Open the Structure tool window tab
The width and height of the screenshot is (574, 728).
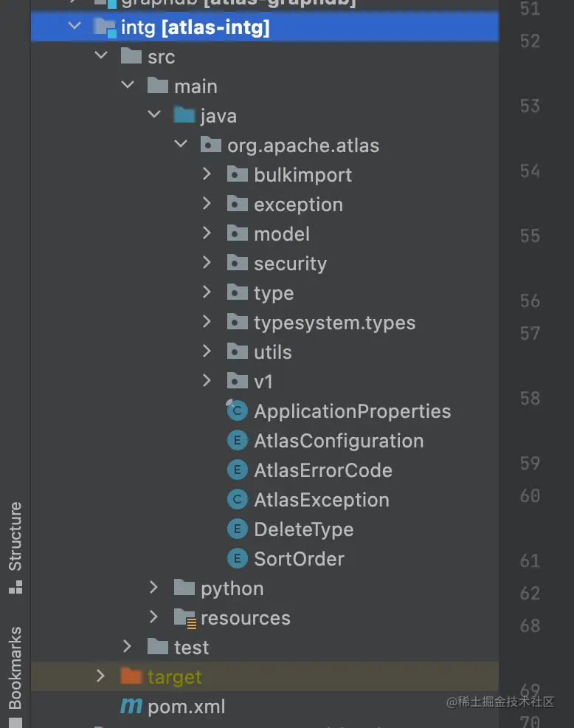click(x=15, y=547)
